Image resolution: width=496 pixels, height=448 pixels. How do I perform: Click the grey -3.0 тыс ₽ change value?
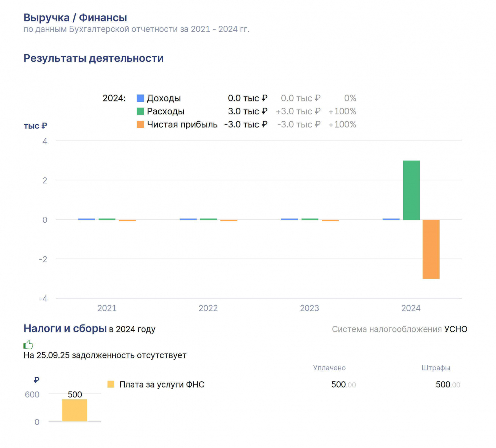coord(299,125)
